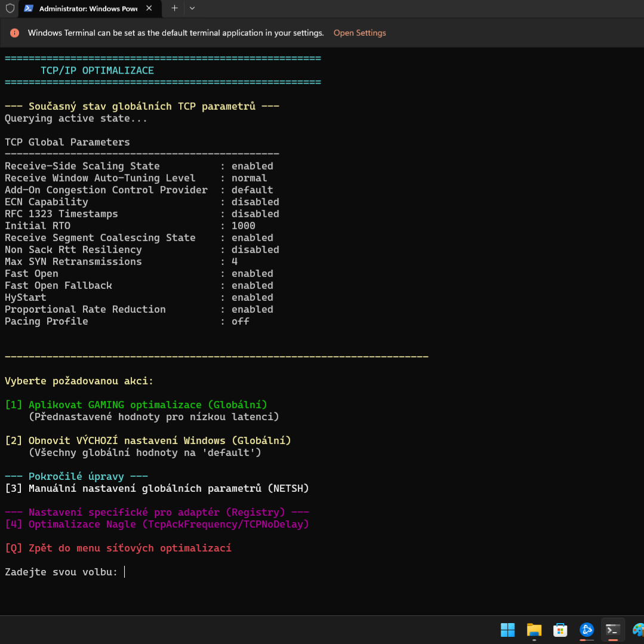Select the Administrator: Windows PowerShell tab
Screen dimensions: 644x644
click(x=87, y=9)
